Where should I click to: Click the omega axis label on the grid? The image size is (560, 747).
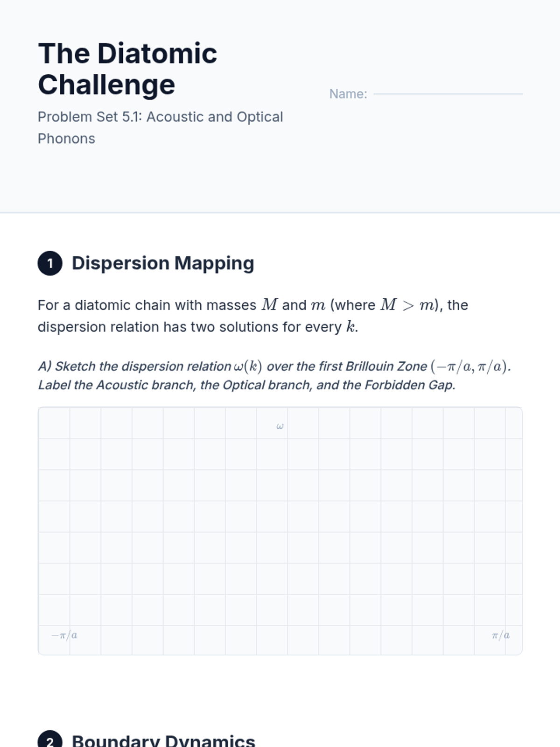click(280, 426)
